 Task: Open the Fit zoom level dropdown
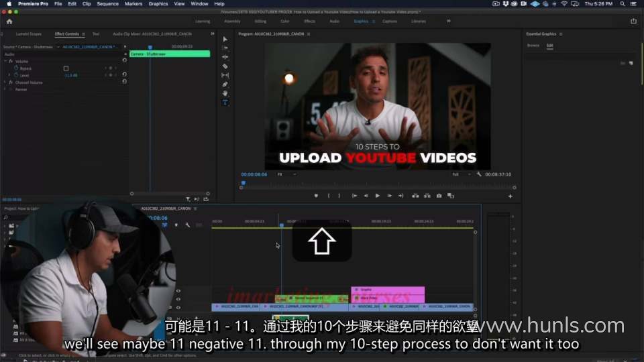(x=287, y=174)
